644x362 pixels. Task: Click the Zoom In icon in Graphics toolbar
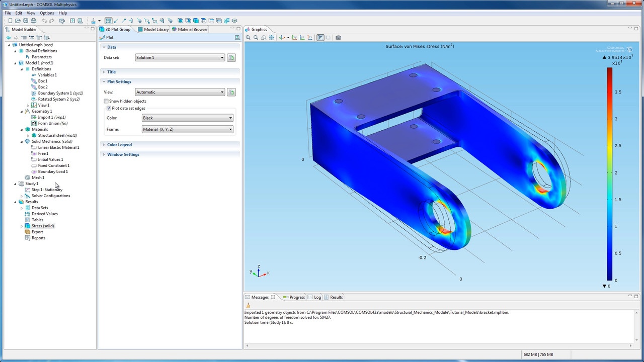[x=248, y=38]
